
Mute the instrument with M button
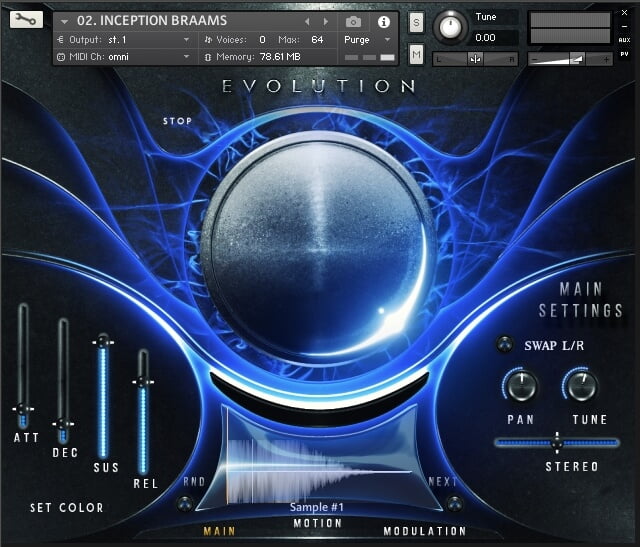(416, 54)
